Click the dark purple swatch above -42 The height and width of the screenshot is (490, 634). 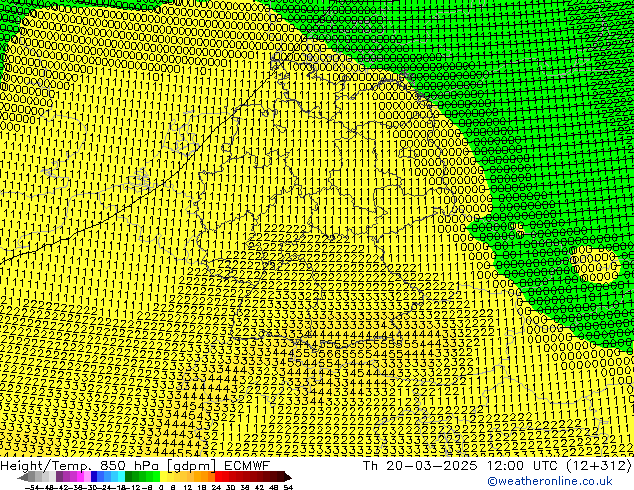59,477
